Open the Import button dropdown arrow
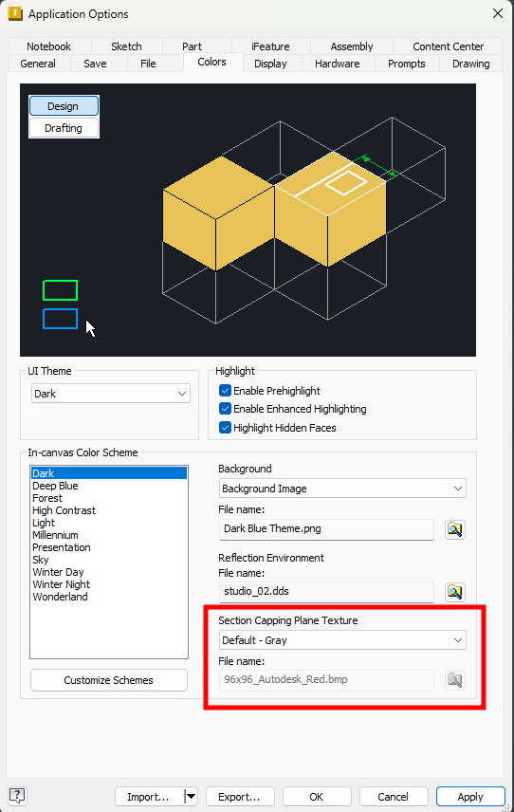This screenshot has height=812, width=514. click(191, 797)
